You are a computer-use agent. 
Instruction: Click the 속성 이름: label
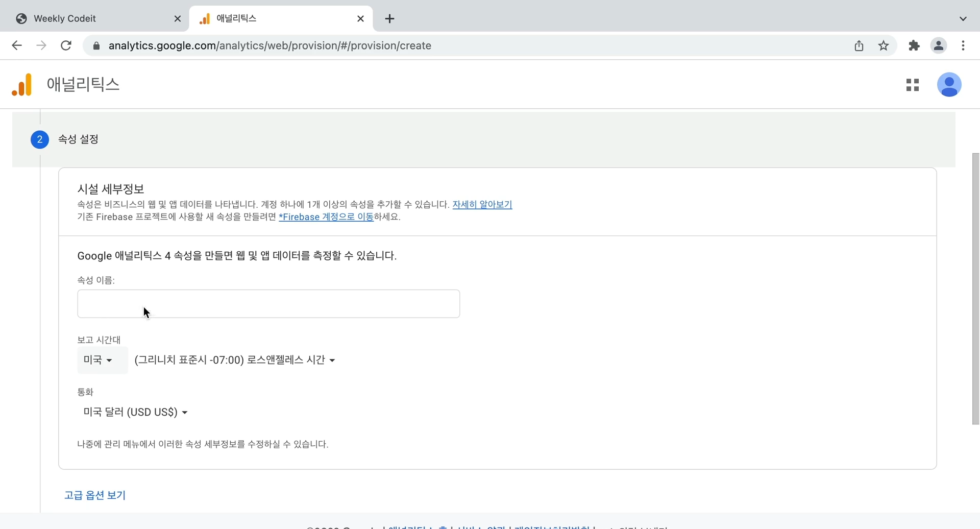tap(96, 280)
